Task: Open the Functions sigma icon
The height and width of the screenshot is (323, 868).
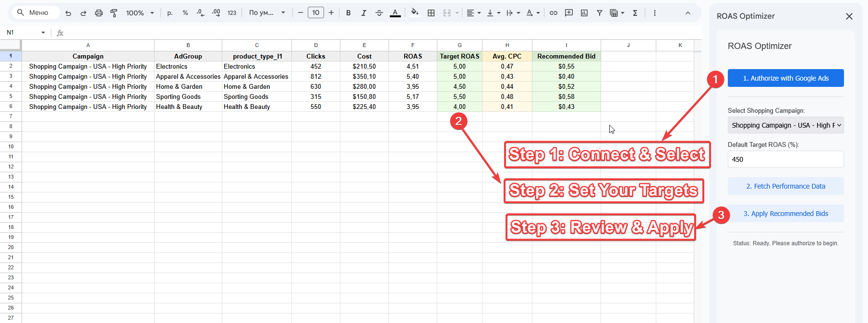Action: 635,13
